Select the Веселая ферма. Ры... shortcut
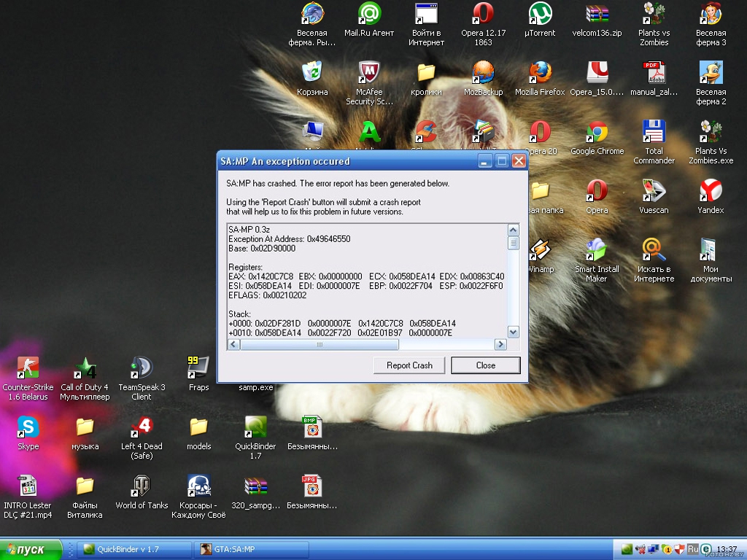This screenshot has width=747, height=560. pos(312,25)
